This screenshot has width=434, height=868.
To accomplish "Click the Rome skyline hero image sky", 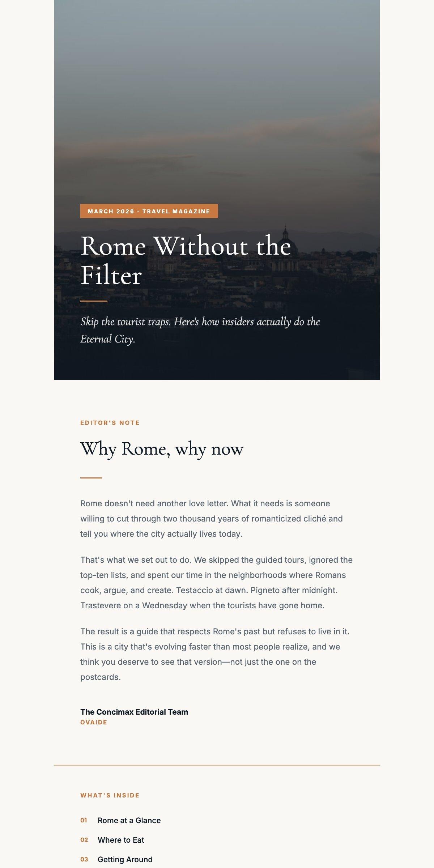I will point(217,90).
